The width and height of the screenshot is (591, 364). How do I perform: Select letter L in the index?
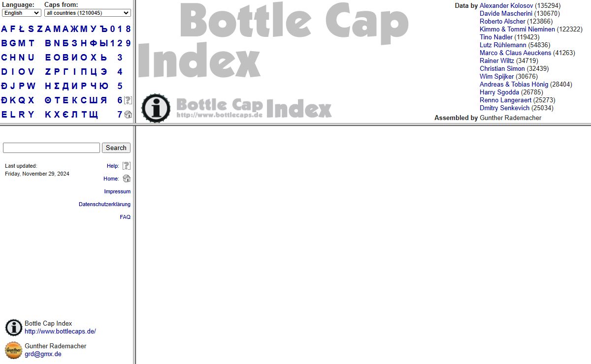coord(13,115)
